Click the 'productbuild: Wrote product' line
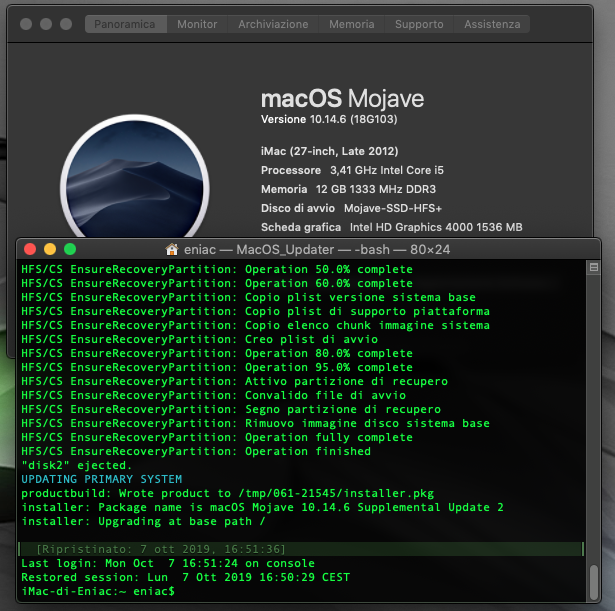Screen dimensions: 615x611 tap(227, 493)
